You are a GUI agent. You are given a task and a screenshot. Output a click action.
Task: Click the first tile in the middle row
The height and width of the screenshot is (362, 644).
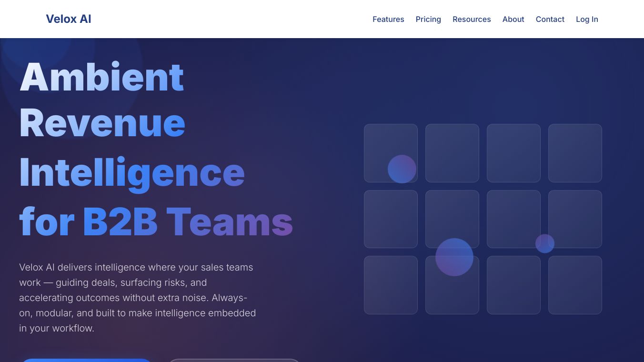[391, 219]
